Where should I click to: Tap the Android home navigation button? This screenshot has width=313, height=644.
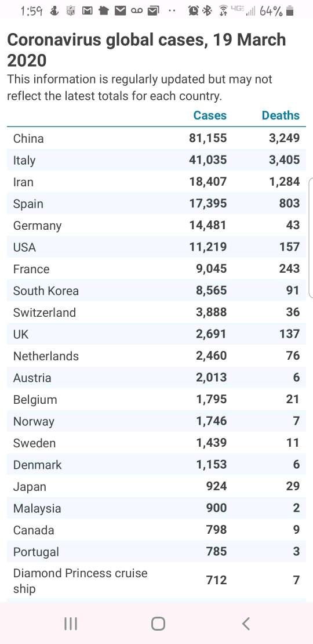point(158,624)
